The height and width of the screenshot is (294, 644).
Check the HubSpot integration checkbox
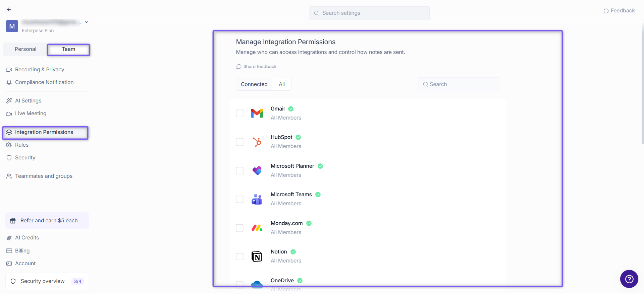(x=239, y=142)
